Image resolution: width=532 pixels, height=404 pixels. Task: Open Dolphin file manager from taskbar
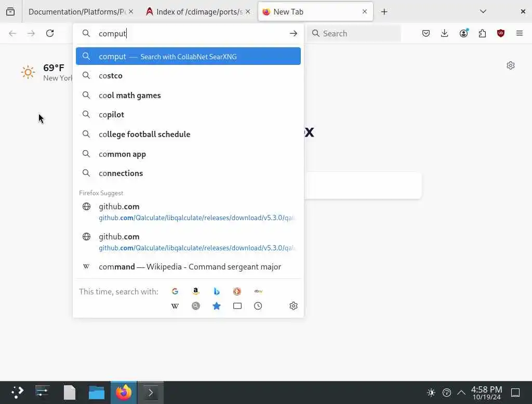(x=97, y=393)
